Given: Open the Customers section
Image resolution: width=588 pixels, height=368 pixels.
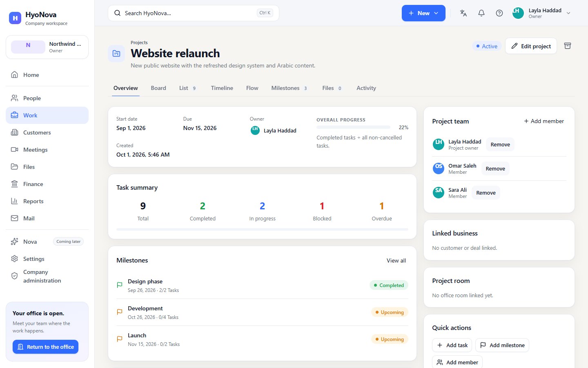Looking at the screenshot, I should click(x=47, y=132).
